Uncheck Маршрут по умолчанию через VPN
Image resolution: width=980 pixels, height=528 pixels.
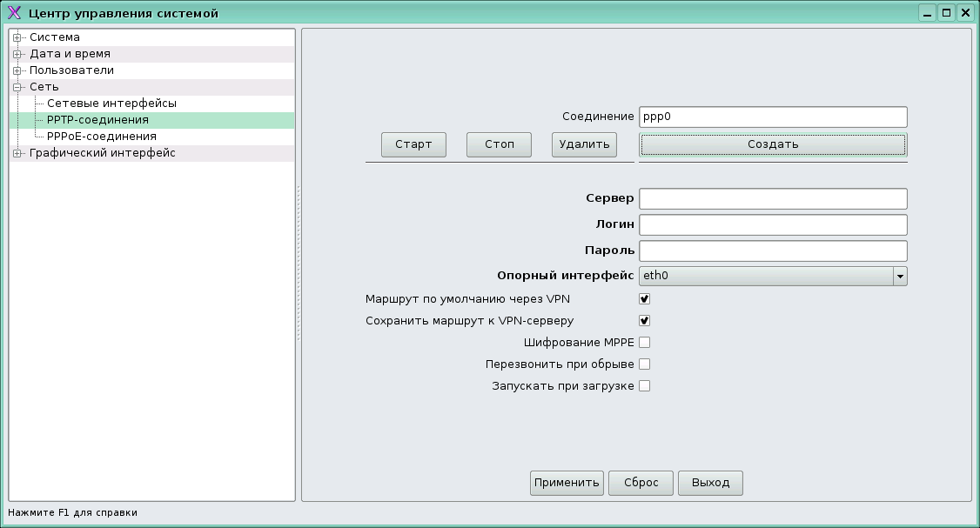pyautogui.click(x=644, y=299)
